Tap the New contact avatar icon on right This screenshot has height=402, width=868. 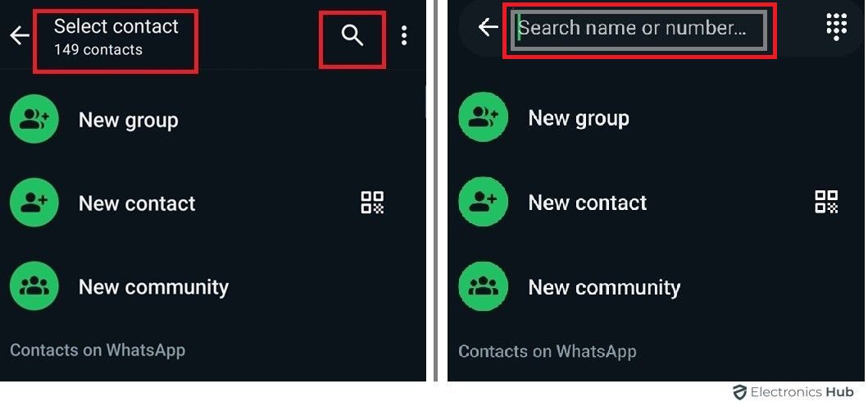(484, 202)
